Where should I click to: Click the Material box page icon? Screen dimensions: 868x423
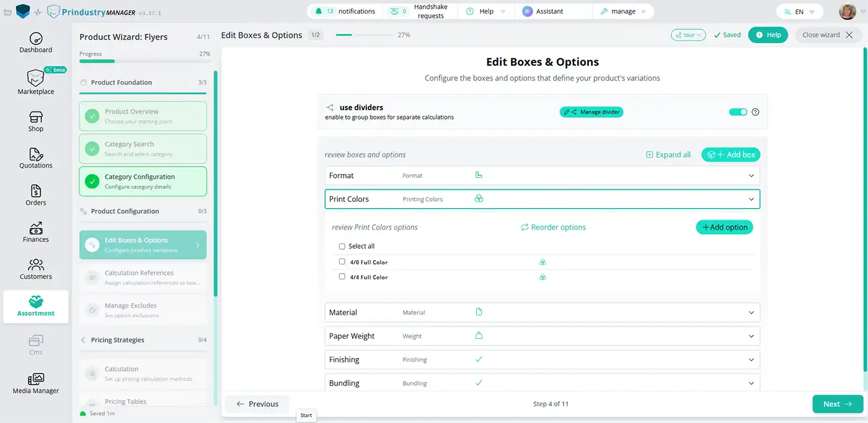point(479,312)
